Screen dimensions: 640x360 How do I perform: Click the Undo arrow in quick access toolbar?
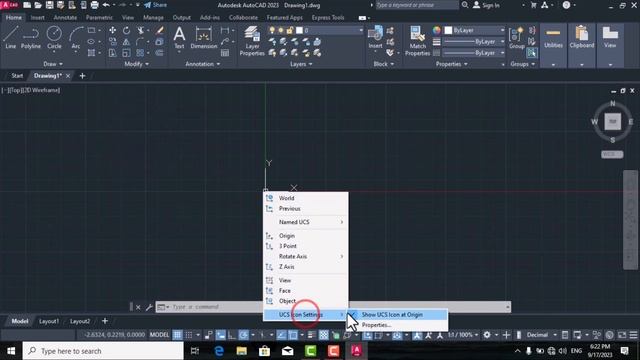point(106,5)
